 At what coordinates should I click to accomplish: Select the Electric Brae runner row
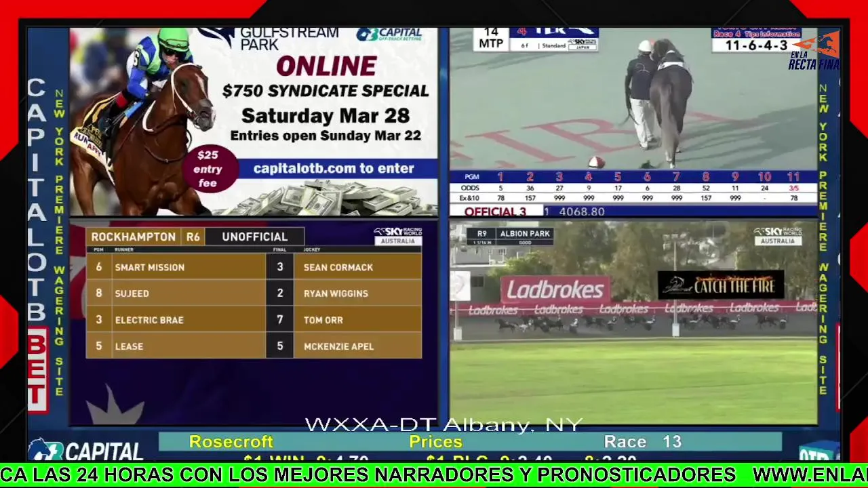254,320
